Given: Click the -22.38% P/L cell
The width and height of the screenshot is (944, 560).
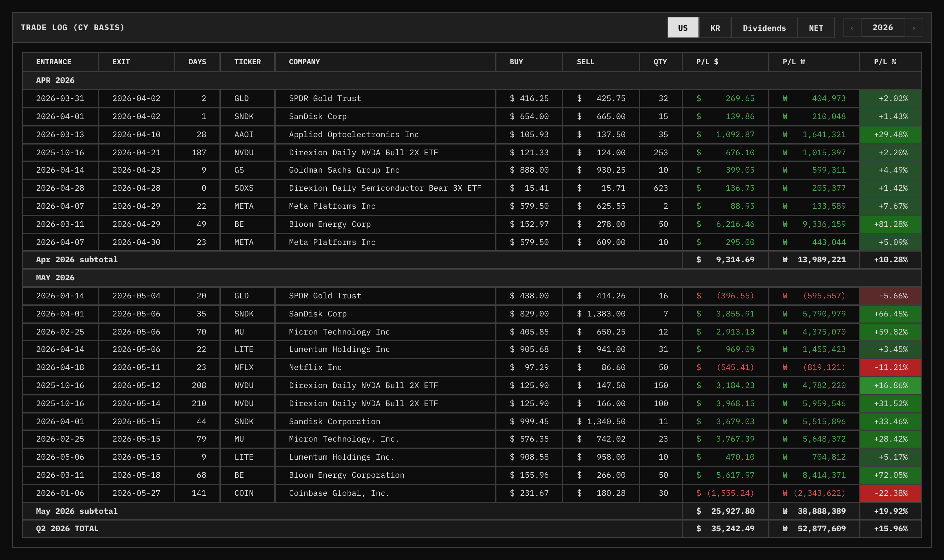Looking at the screenshot, I should [890, 493].
